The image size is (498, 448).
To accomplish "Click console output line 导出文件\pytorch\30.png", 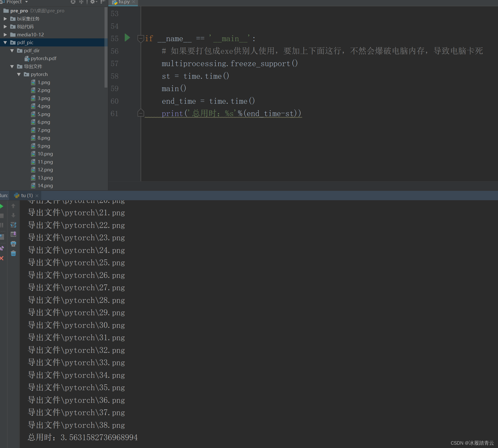I will tap(76, 325).
